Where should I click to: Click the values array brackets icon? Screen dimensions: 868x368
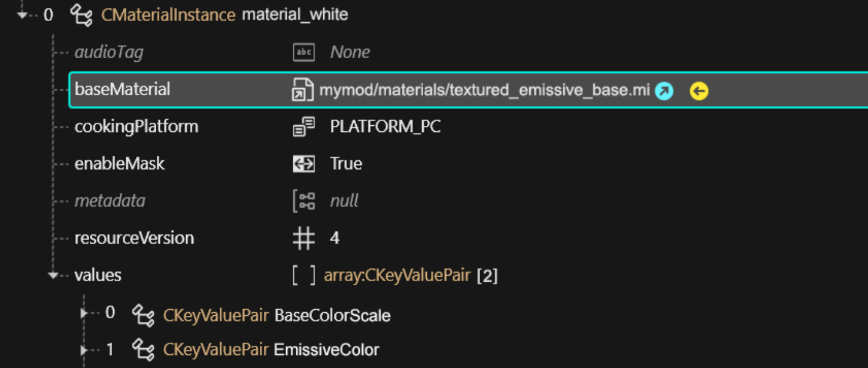304,276
